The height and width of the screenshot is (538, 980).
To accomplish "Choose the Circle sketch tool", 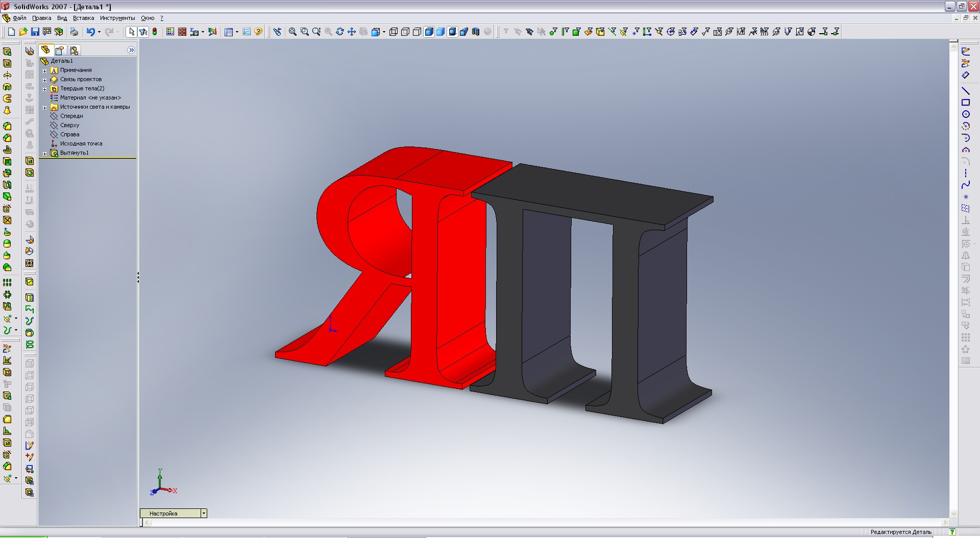I will [x=966, y=114].
